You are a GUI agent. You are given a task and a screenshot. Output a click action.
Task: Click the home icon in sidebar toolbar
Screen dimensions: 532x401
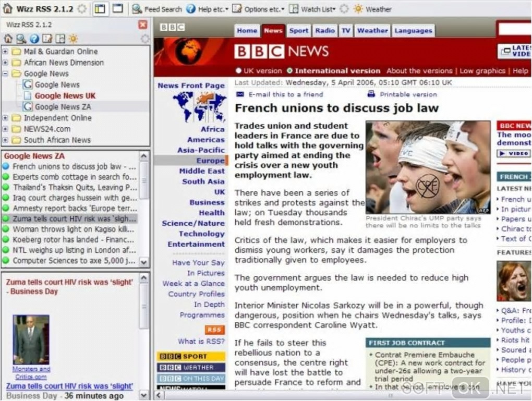pyautogui.click(x=8, y=39)
